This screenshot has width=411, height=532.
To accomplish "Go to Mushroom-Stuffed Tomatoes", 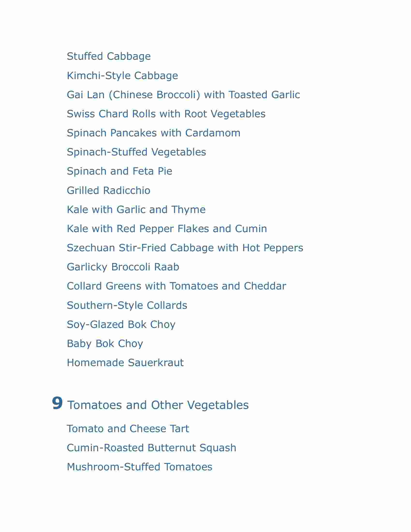I will point(139,467).
